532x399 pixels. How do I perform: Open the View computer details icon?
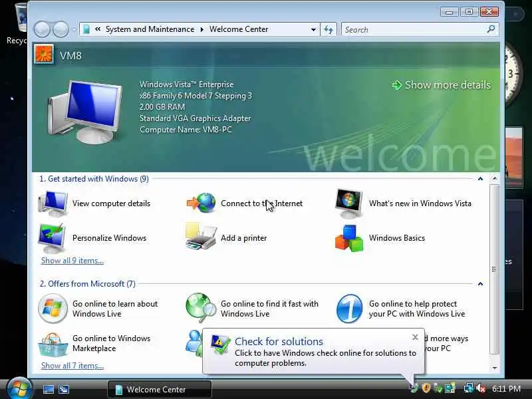pyautogui.click(x=53, y=203)
